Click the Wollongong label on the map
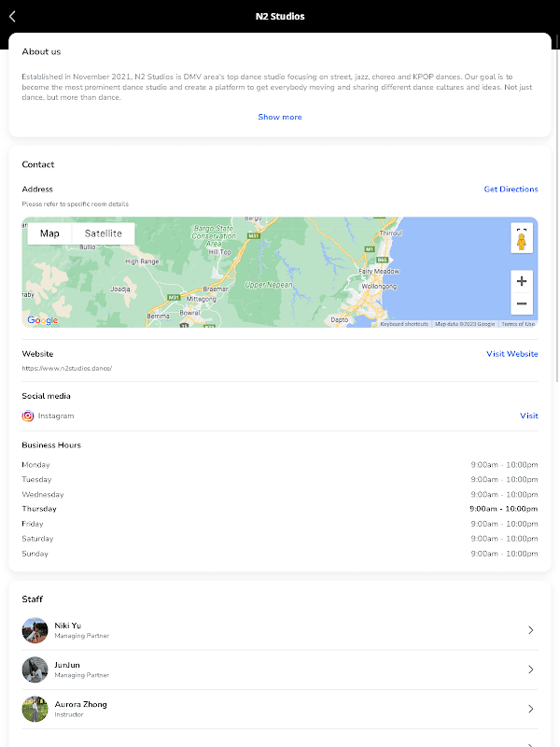 (x=379, y=287)
